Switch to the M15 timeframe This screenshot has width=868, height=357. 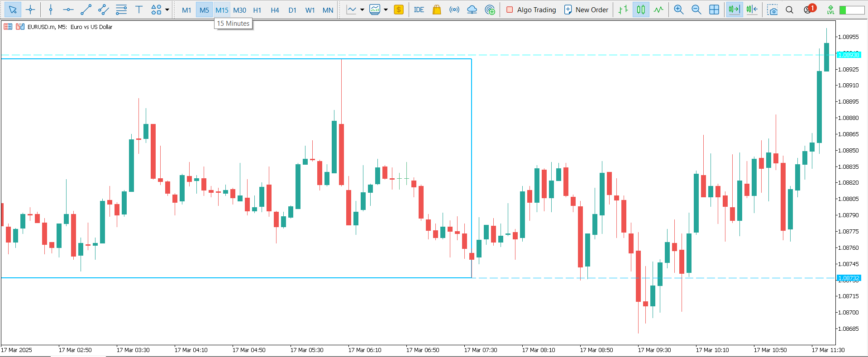pyautogui.click(x=222, y=10)
